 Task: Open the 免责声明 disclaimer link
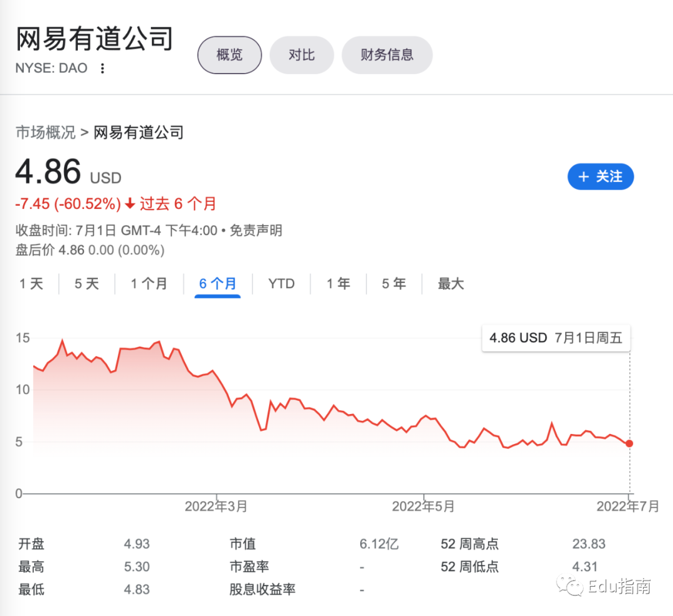point(256,231)
